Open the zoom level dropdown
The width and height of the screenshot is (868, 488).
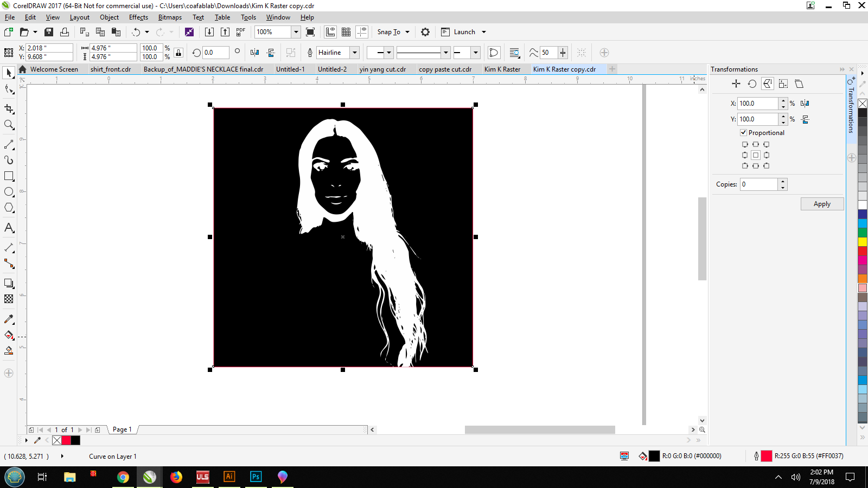point(296,32)
